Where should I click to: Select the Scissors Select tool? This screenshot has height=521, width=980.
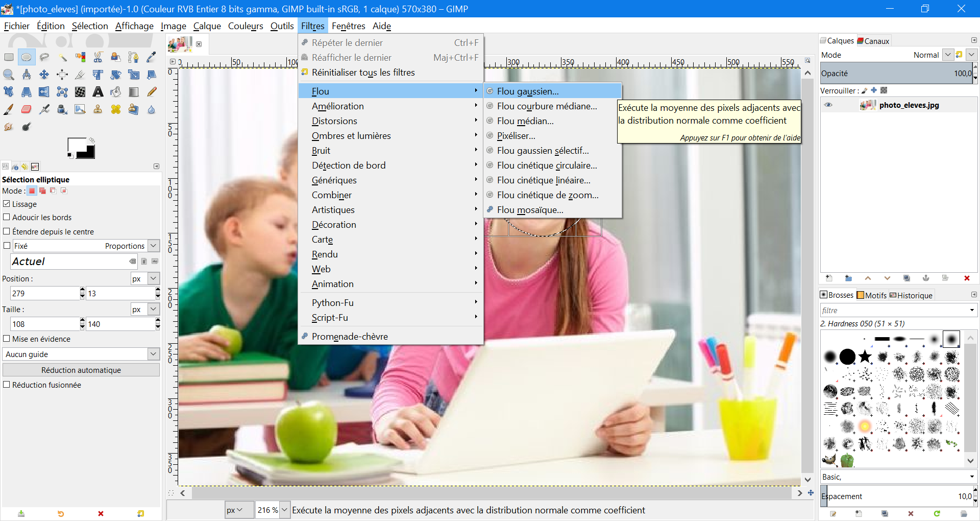[98, 57]
